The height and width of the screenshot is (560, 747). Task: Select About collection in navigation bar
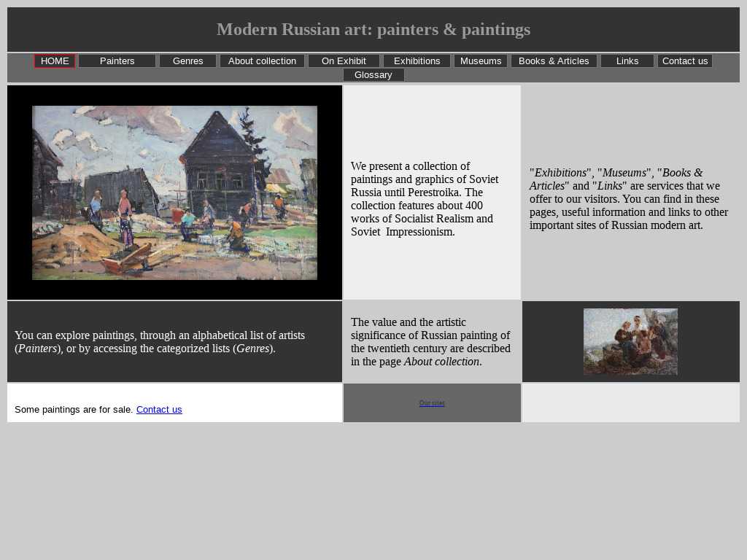pos(262,61)
